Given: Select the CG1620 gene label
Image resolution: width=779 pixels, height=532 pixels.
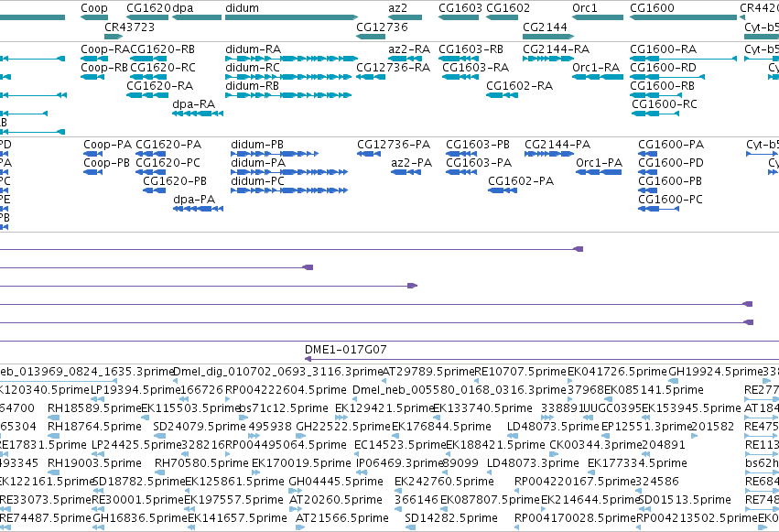Looking at the screenshot, I should [148, 8].
